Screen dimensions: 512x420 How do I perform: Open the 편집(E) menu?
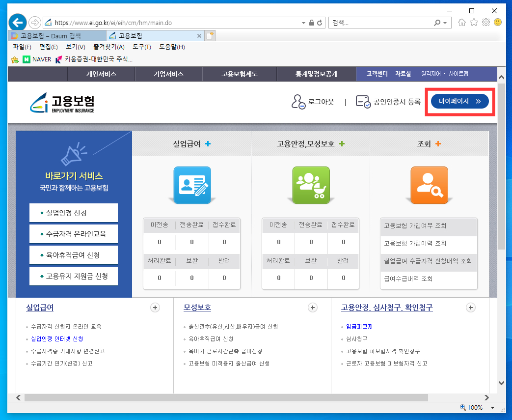tap(49, 47)
